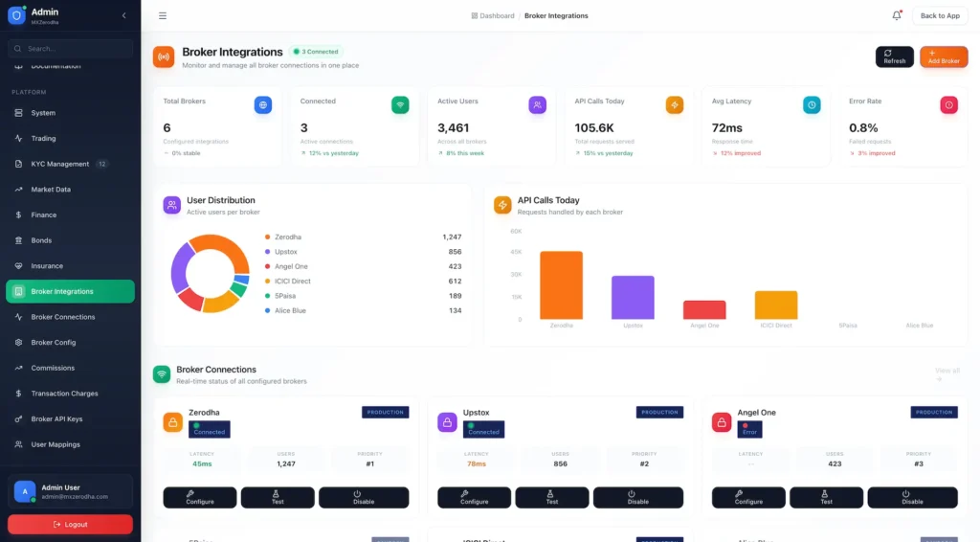The height and width of the screenshot is (542, 980).
Task: Click the Total Brokers globe icon
Action: 262,105
